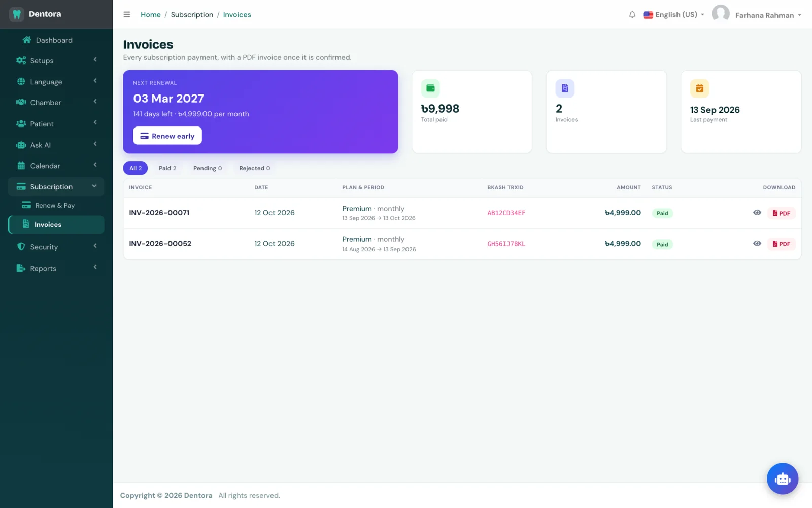View invoice INV-2026-00071 with eye icon
The height and width of the screenshot is (508, 812).
(x=757, y=213)
